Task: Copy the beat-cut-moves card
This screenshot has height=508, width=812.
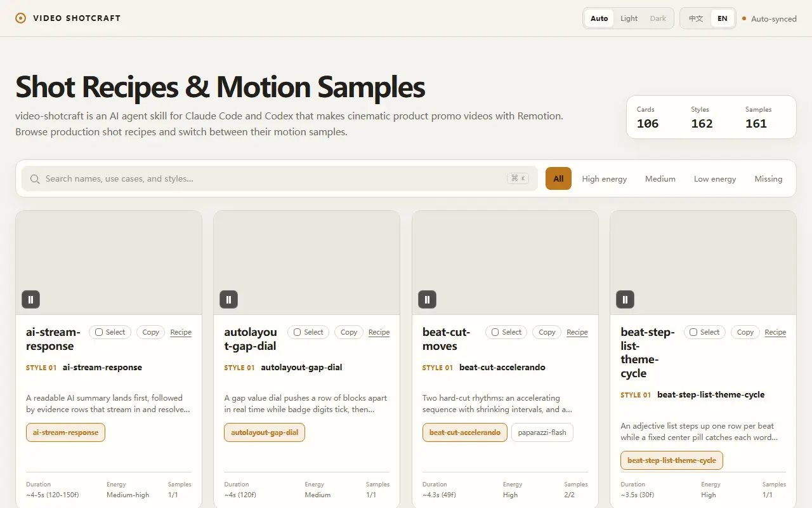Action: [x=547, y=332]
